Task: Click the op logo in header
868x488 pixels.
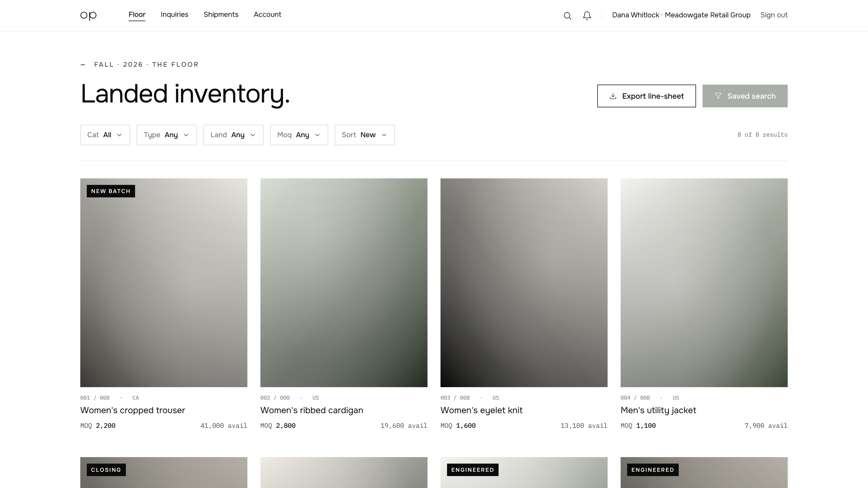Action: click(88, 15)
